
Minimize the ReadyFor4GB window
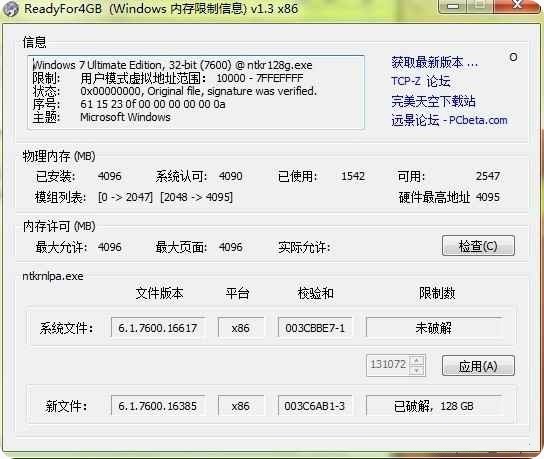tap(453, 6)
